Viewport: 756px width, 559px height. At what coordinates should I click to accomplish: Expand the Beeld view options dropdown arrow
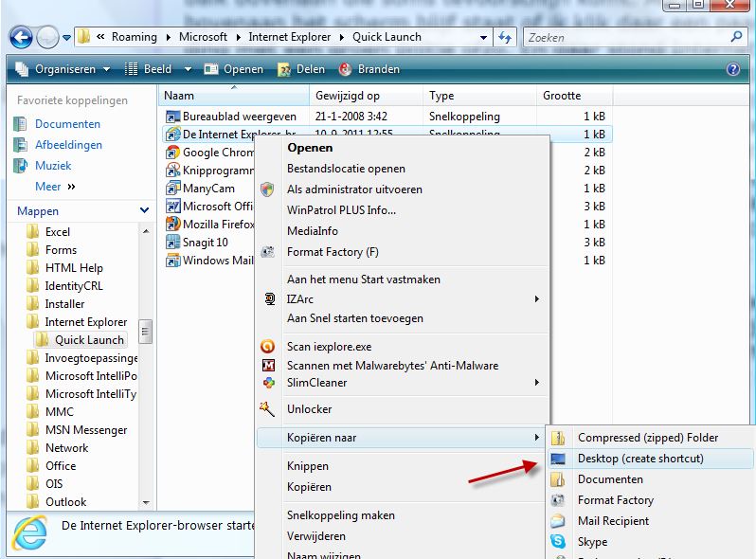click(x=188, y=69)
